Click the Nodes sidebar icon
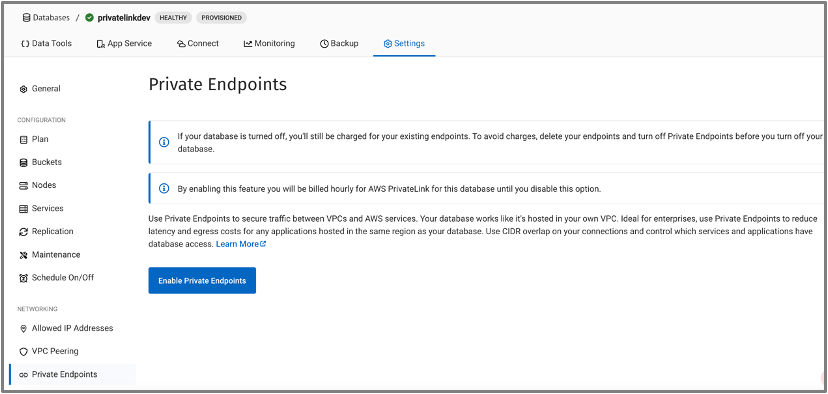Viewport: 828px width, 394px height. pyautogui.click(x=23, y=186)
